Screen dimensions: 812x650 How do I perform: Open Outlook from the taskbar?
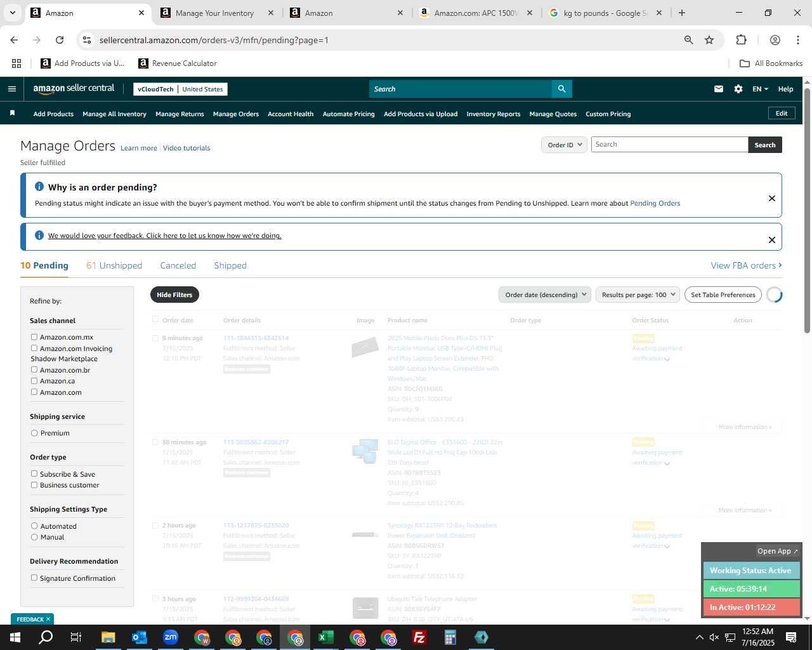click(140, 637)
